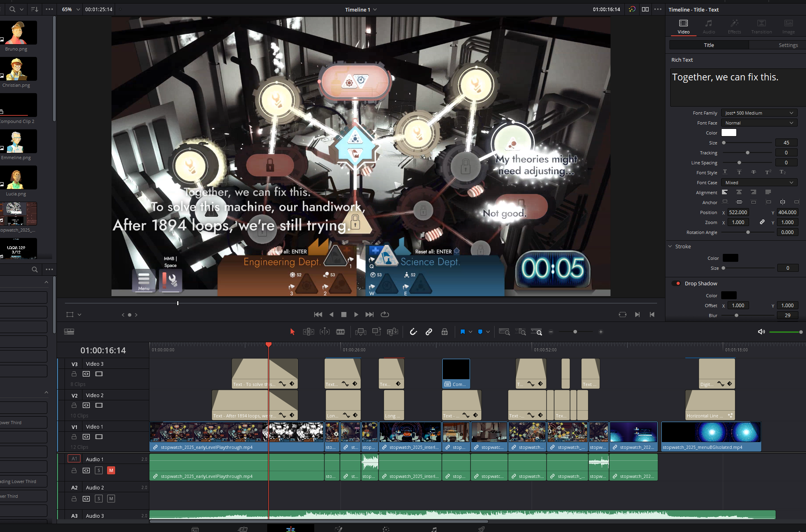Click the media pool search icon

(12, 9)
